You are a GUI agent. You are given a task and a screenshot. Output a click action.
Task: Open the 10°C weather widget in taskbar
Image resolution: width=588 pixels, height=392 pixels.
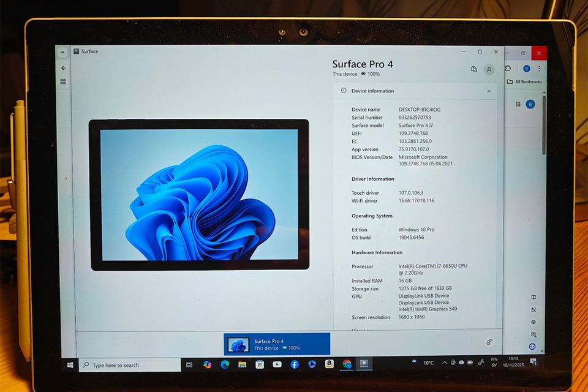pyautogui.click(x=423, y=363)
